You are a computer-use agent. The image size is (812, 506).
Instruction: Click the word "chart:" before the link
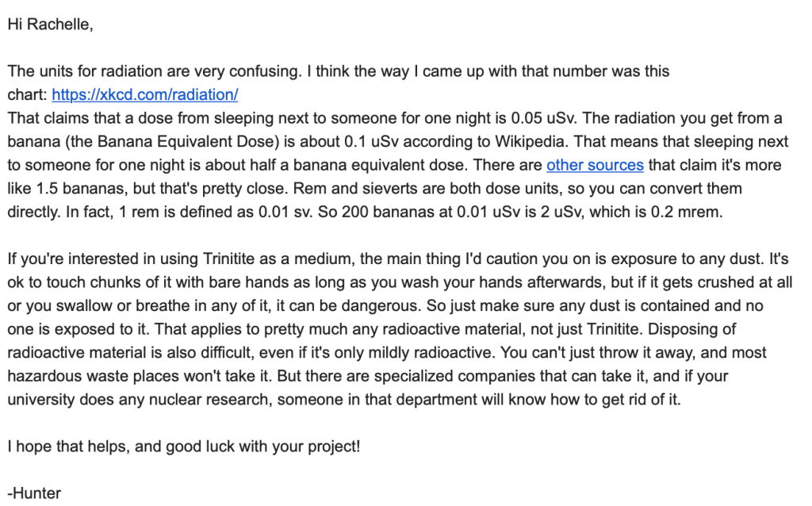(28, 95)
